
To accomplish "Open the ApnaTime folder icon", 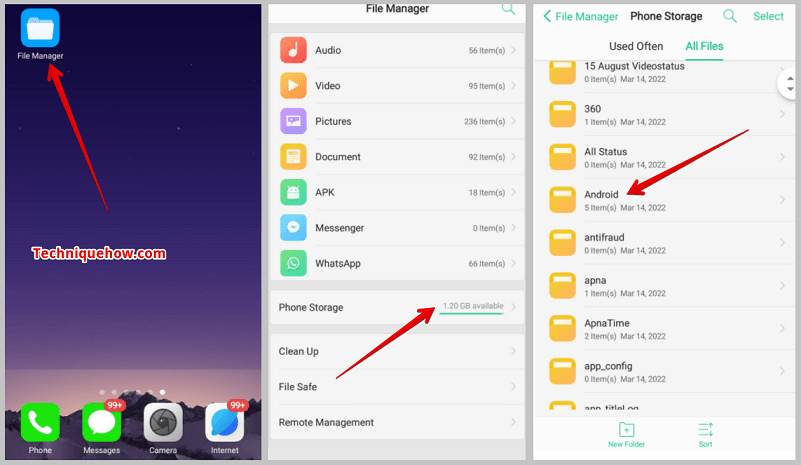I will [562, 329].
